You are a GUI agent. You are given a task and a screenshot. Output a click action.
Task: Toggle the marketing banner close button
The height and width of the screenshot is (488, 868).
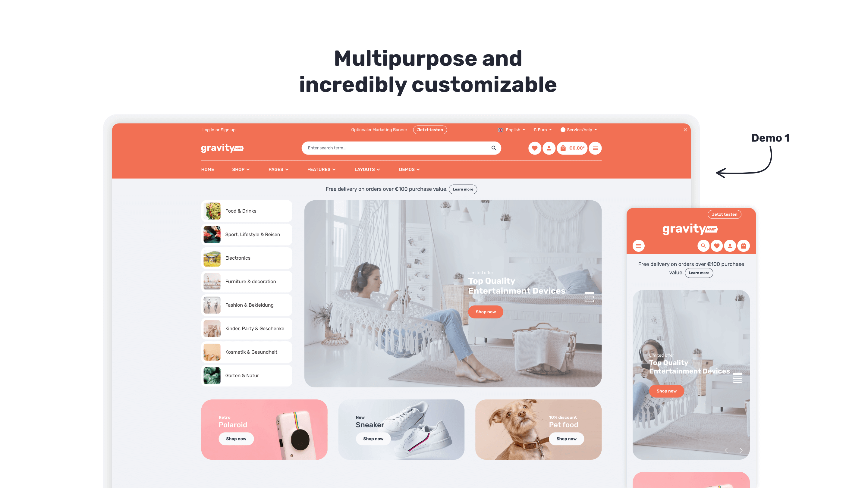[686, 129]
